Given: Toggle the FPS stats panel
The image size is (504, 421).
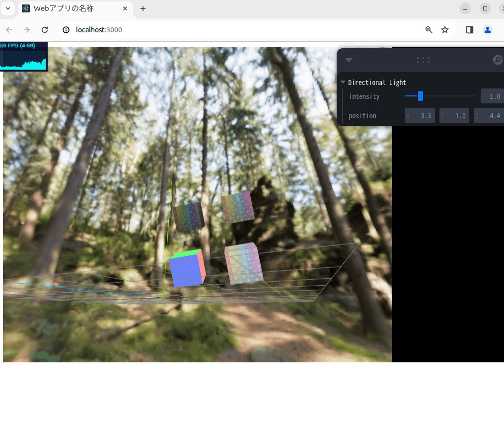Looking at the screenshot, I should [24, 56].
